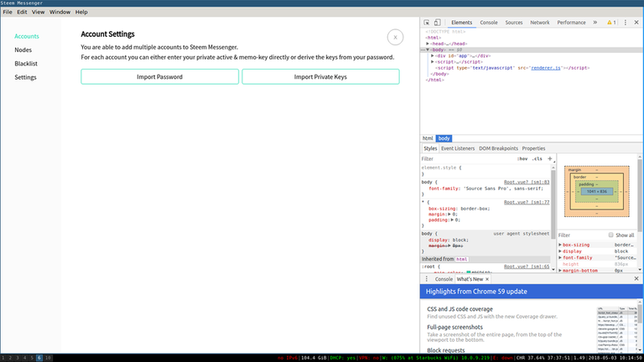The width and height of the screenshot is (644, 362).
Task: Open Root.vue? [sm]:83 source link
Action: click(x=527, y=182)
